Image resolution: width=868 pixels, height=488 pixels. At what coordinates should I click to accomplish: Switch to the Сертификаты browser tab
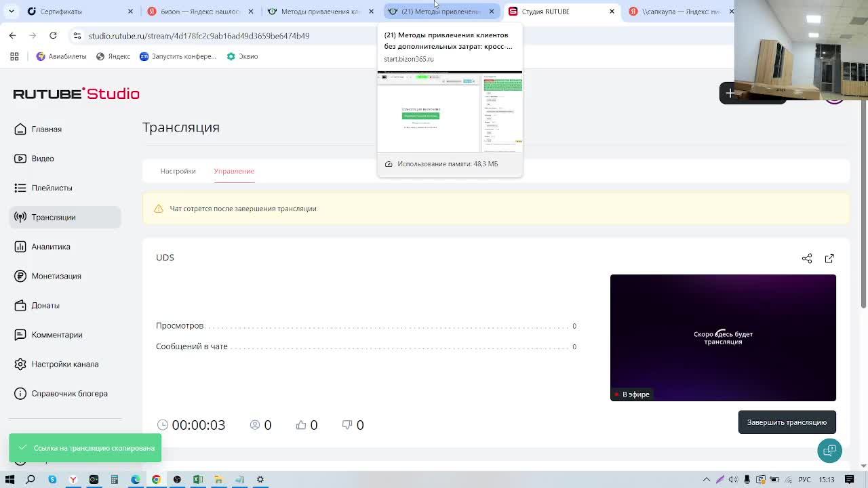pyautogui.click(x=80, y=12)
